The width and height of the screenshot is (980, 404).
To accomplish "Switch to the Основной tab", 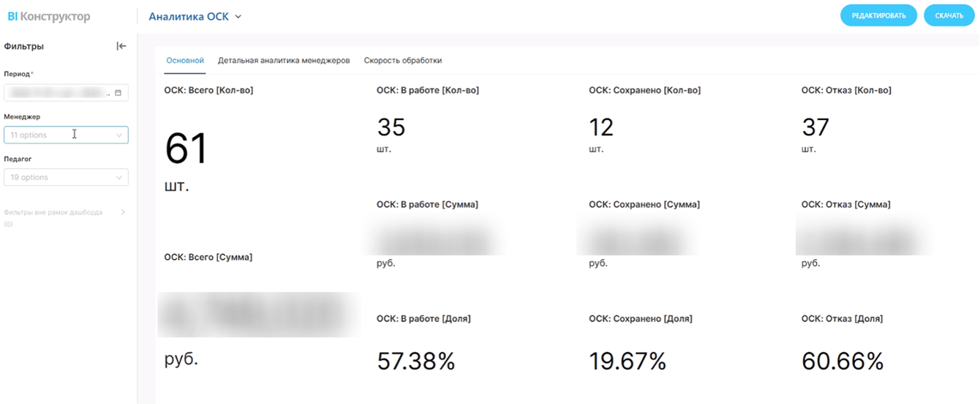I will click(x=185, y=61).
